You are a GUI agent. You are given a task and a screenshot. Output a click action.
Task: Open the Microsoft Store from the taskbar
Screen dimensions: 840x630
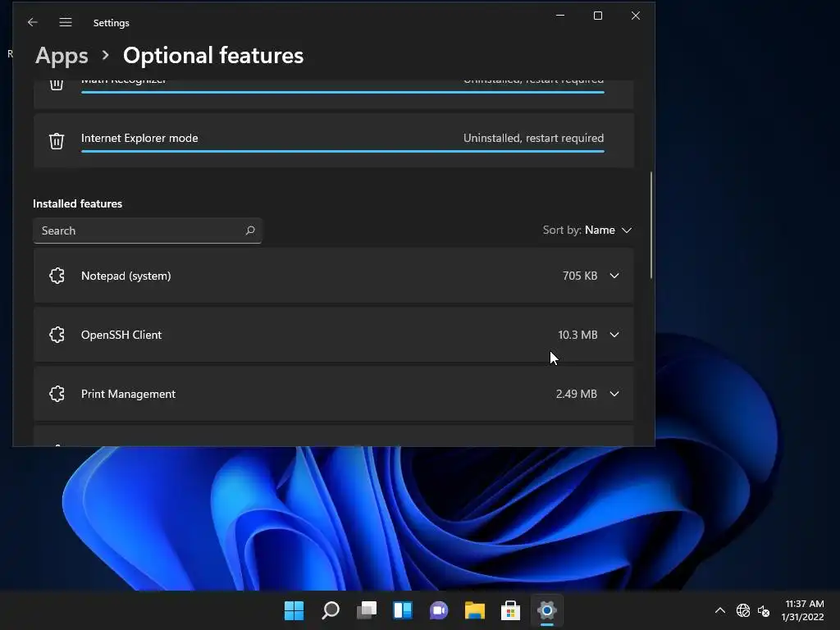tap(510, 610)
